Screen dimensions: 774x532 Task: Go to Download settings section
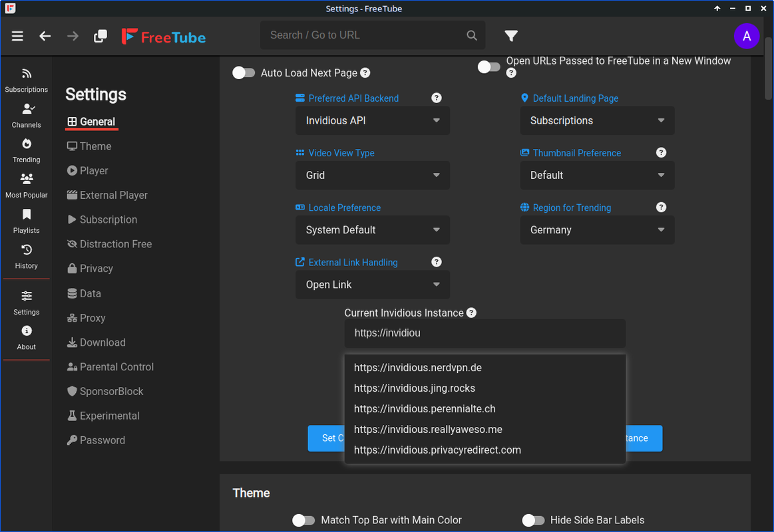[97, 342]
